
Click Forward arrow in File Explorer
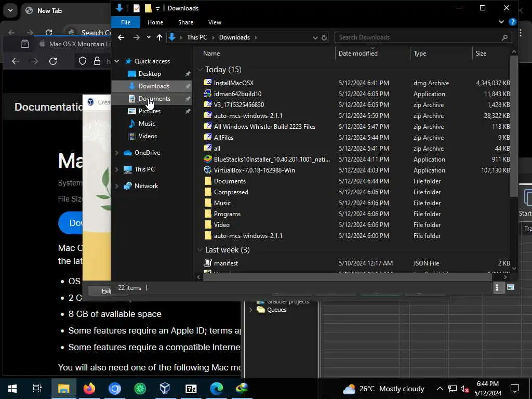click(137, 37)
